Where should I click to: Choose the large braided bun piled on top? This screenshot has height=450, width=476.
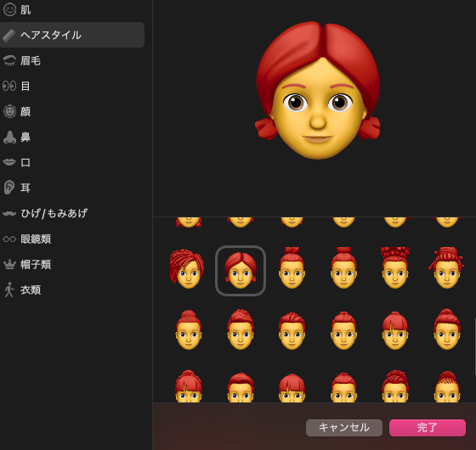click(395, 268)
